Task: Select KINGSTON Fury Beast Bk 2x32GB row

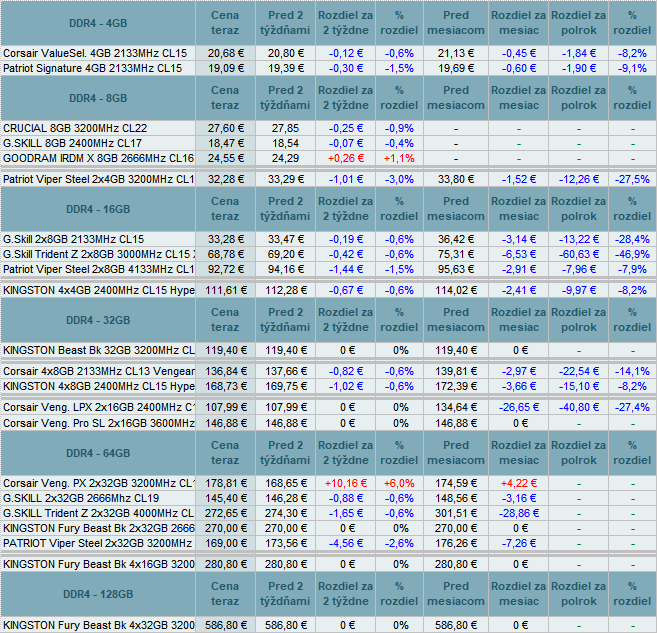Action: 98,528
